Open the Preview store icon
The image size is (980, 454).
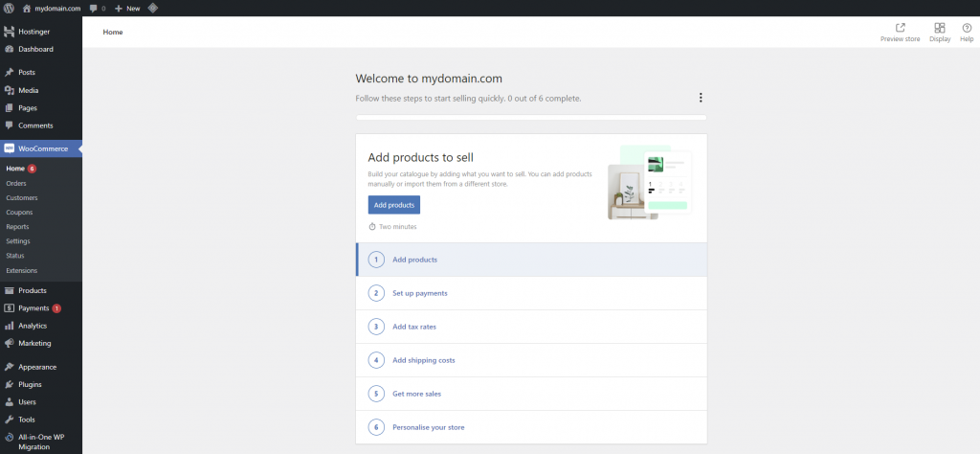click(900, 29)
